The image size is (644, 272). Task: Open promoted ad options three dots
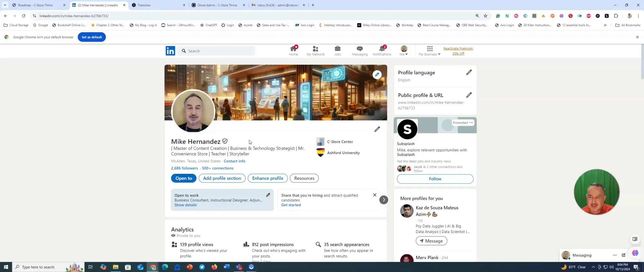471,123
